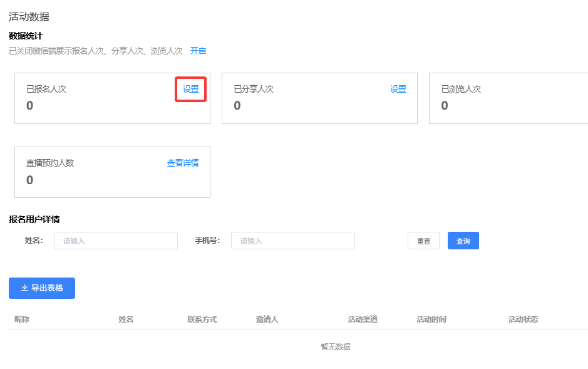588x369 pixels.
Task: Focus the 手机号 search input field
Action: click(x=292, y=241)
